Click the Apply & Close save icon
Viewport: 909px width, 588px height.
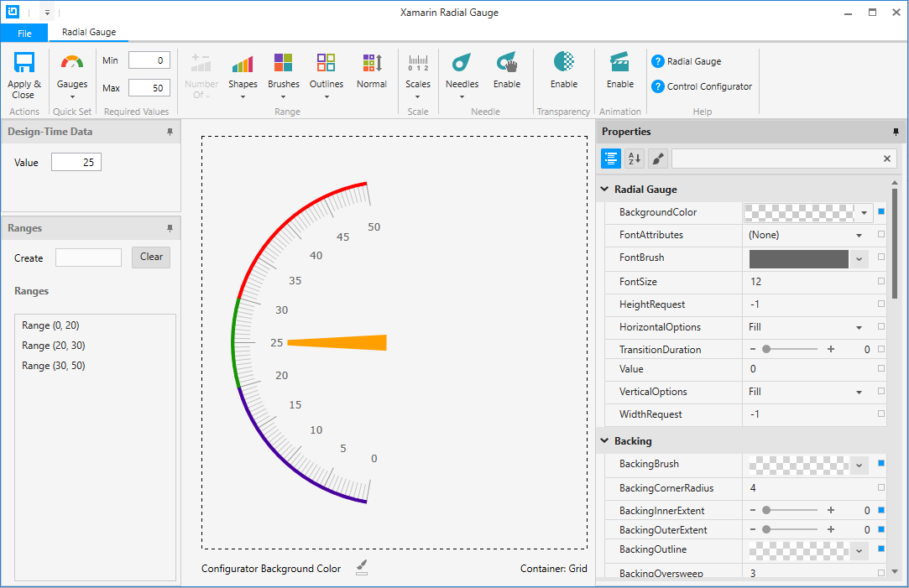24,63
